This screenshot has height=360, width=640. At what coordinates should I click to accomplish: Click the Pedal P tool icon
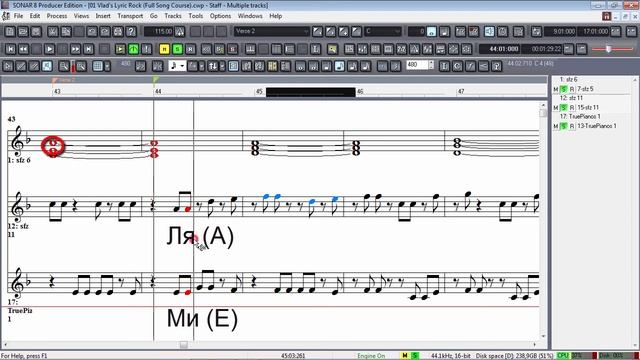coord(497,66)
